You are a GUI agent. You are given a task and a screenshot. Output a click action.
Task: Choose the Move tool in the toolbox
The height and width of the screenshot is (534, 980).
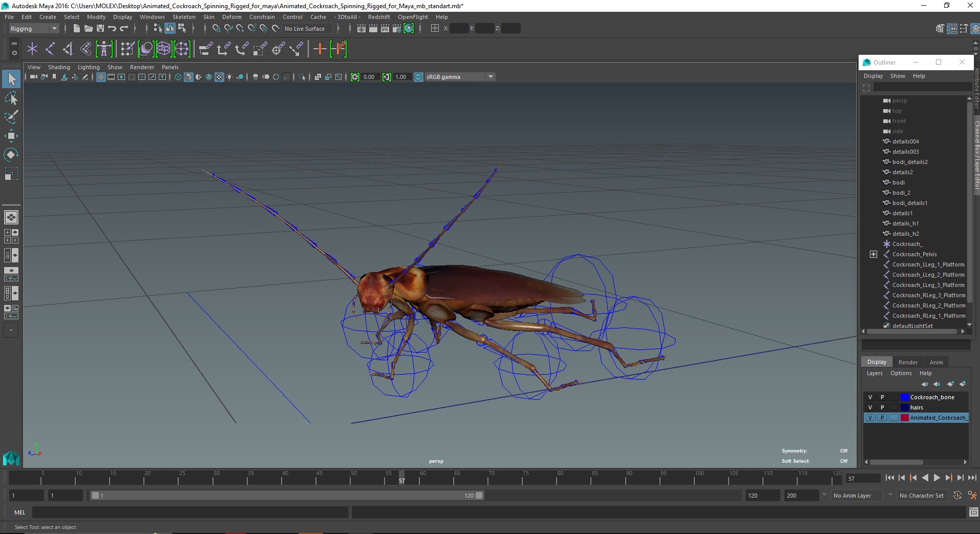(x=11, y=136)
